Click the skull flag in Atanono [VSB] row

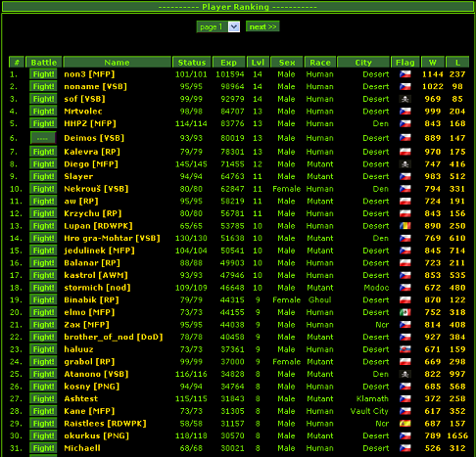pyautogui.click(x=405, y=374)
